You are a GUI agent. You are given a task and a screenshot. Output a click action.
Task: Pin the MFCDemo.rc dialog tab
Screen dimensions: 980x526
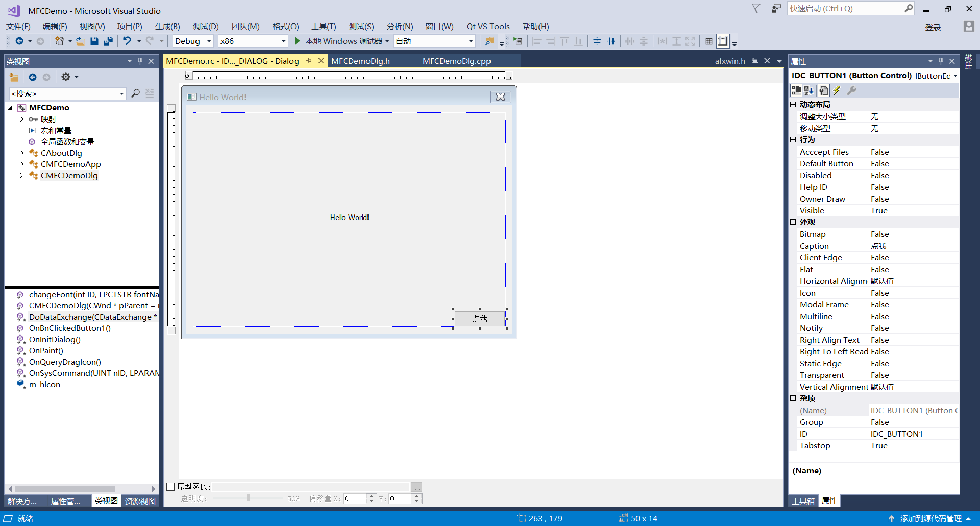pyautogui.click(x=309, y=61)
